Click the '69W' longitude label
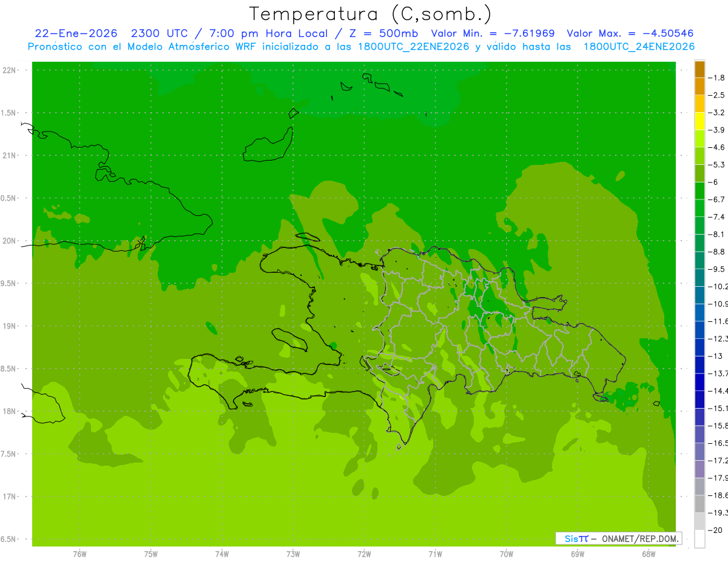 click(577, 554)
